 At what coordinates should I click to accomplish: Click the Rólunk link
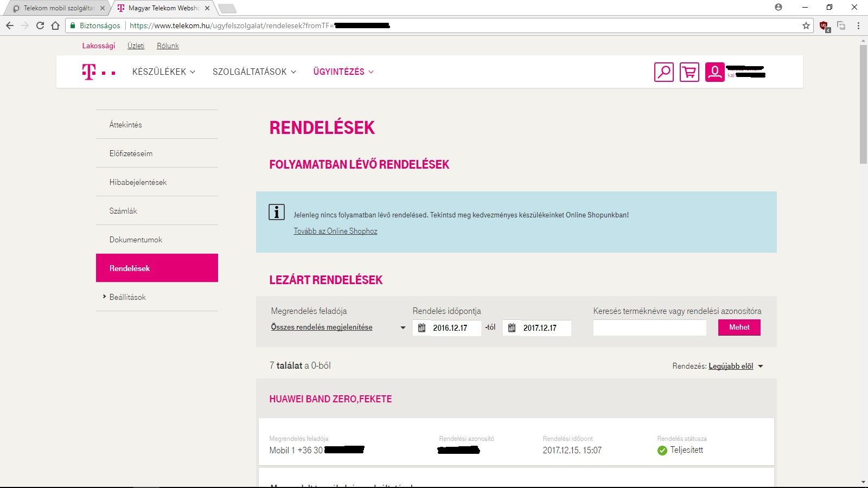(168, 46)
